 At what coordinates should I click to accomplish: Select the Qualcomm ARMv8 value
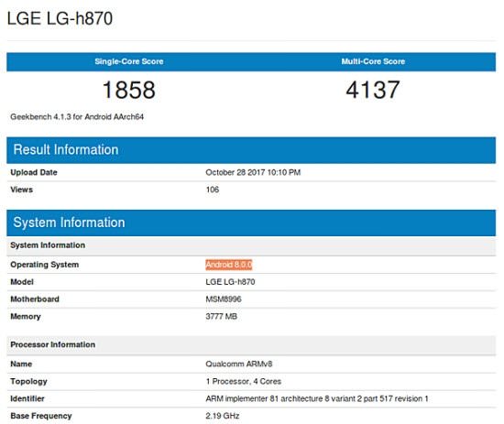[x=239, y=364]
